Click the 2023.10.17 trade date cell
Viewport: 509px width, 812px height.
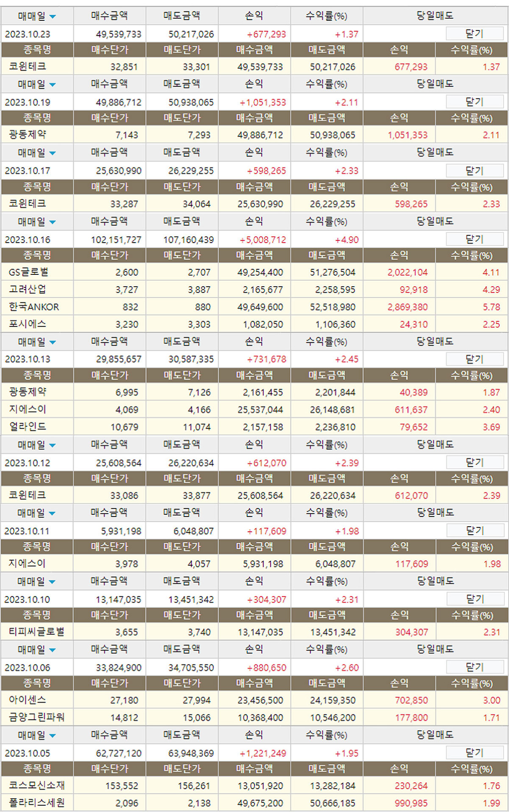pyautogui.click(x=28, y=171)
